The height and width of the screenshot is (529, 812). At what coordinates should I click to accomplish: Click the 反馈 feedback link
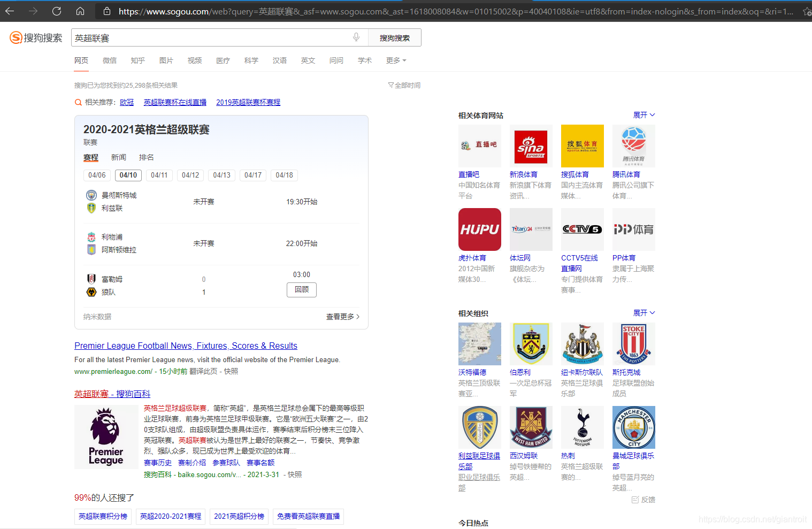[644, 500]
